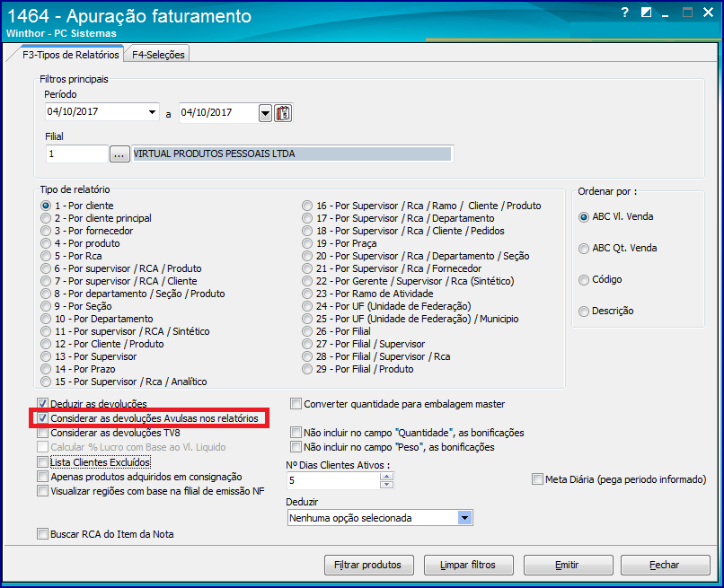Select 23 - Por Ramo de Atividade
724x588 pixels.
tap(307, 294)
